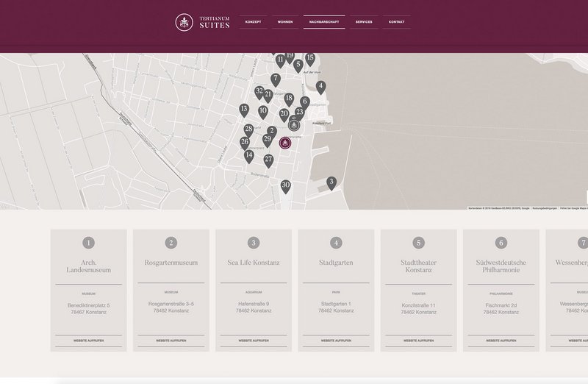Click the Südwestdeutsche Philharmonie card title
Screen dimensions: 588x384
pos(501,266)
